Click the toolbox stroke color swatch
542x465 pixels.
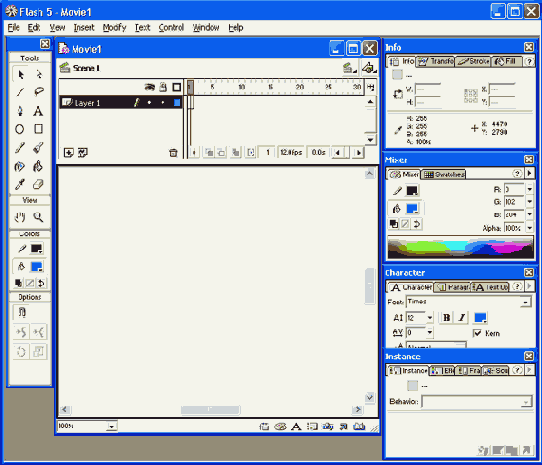[x=37, y=249]
